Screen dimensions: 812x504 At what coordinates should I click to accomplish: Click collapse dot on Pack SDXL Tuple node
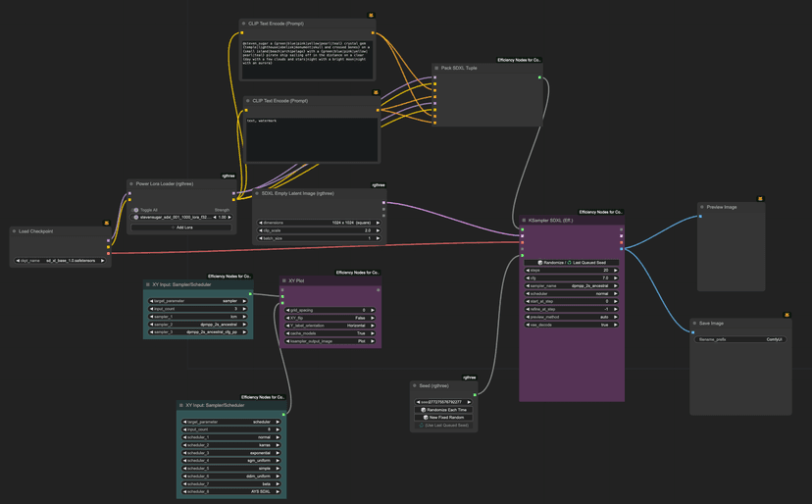click(437, 69)
